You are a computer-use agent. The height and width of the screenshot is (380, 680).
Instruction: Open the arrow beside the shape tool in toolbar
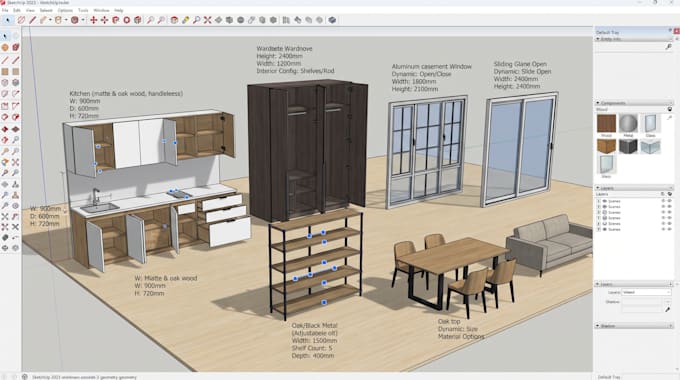pyautogui.click(x=66, y=20)
